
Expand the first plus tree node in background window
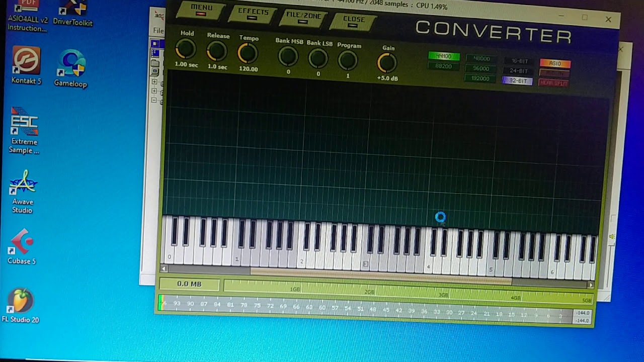154,82
